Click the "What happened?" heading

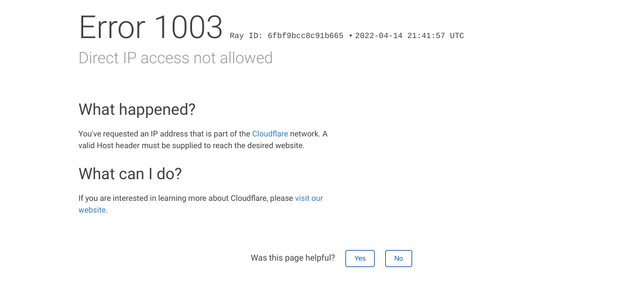coord(137,110)
